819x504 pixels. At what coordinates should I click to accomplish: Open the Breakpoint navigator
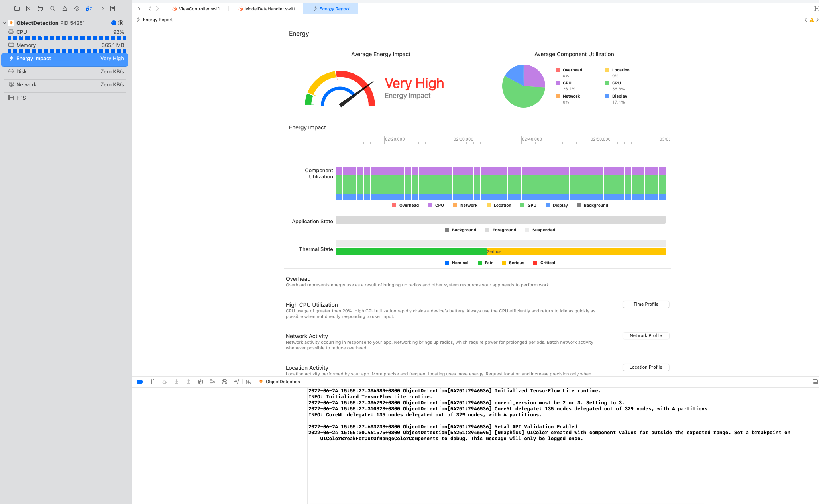tap(100, 8)
